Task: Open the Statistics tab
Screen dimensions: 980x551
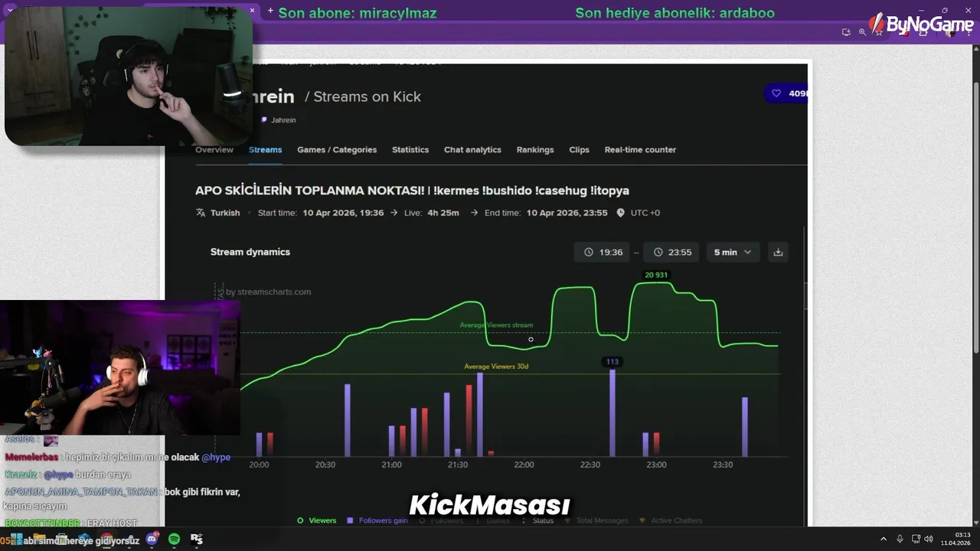Action: (x=410, y=149)
